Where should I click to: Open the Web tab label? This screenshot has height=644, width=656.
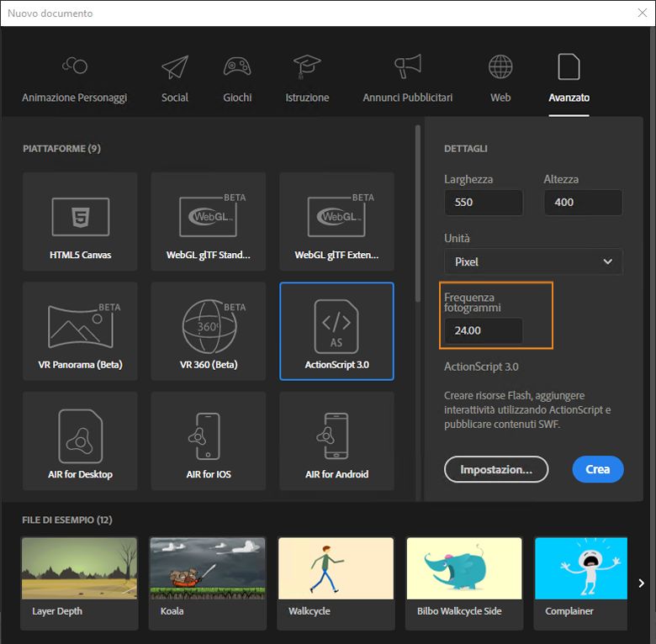(500, 98)
